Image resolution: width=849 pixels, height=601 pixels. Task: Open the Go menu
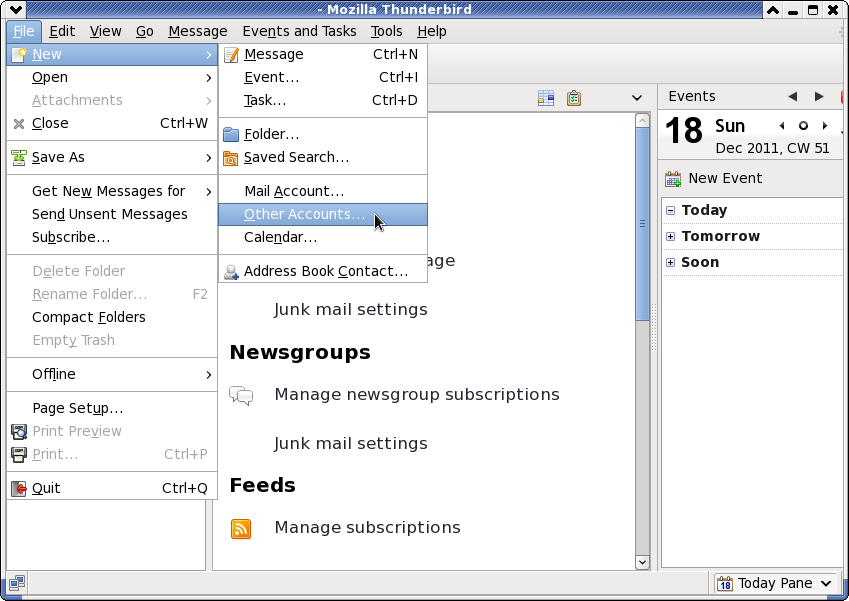click(145, 31)
